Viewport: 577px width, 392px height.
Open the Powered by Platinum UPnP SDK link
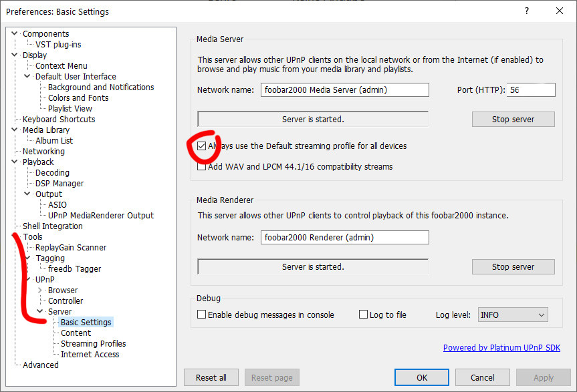point(501,348)
